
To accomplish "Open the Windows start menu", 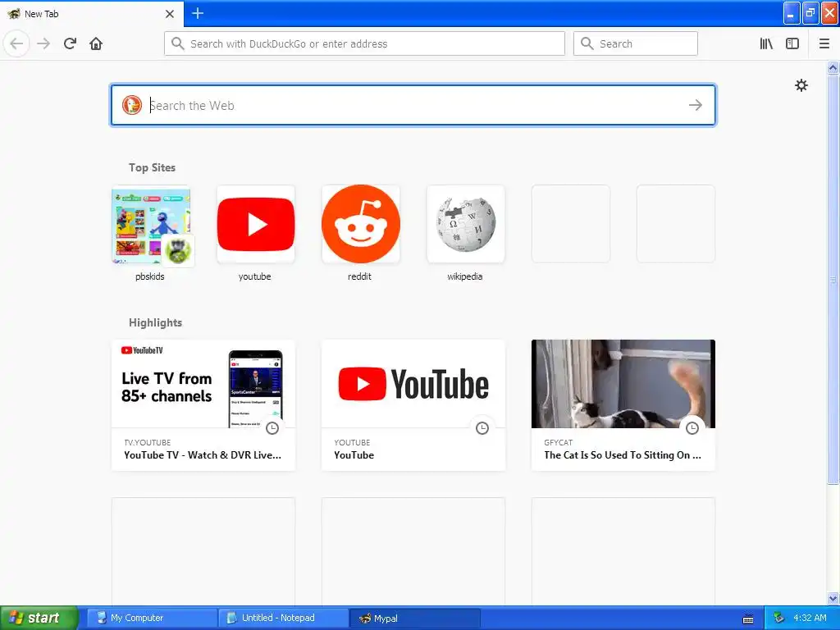I will click(x=39, y=618).
